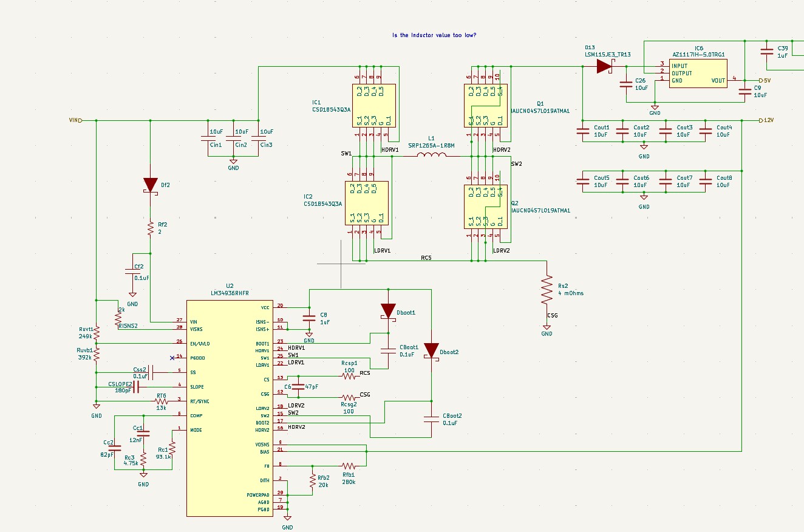
Task: Select the Cin3 capacitor symbol
Action: (x=259, y=138)
